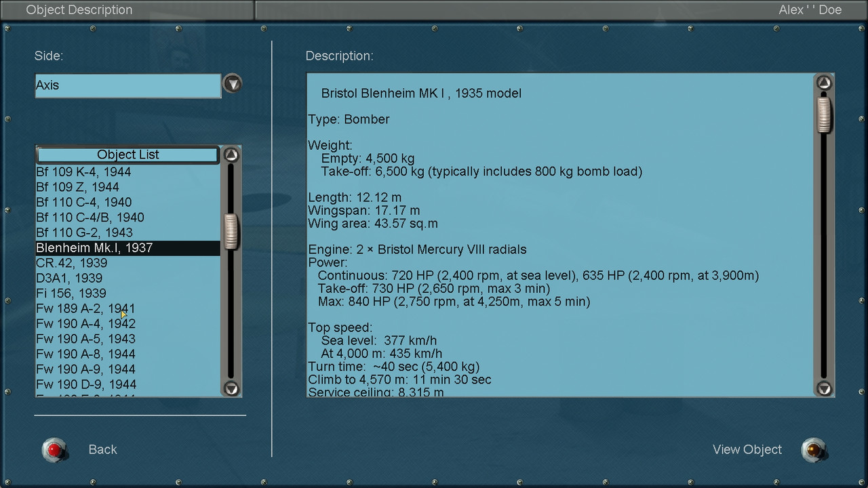
Task: Click the Object List scrollbar handle
Action: tap(231, 231)
